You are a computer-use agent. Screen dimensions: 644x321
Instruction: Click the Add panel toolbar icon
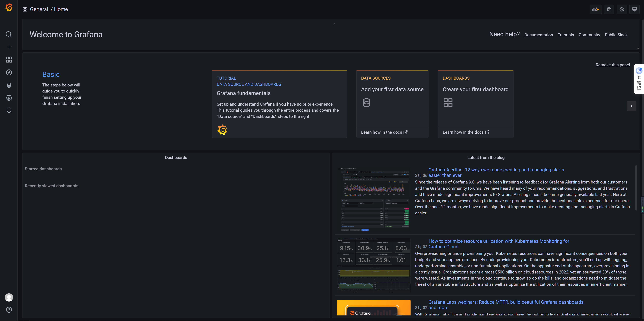596,9
